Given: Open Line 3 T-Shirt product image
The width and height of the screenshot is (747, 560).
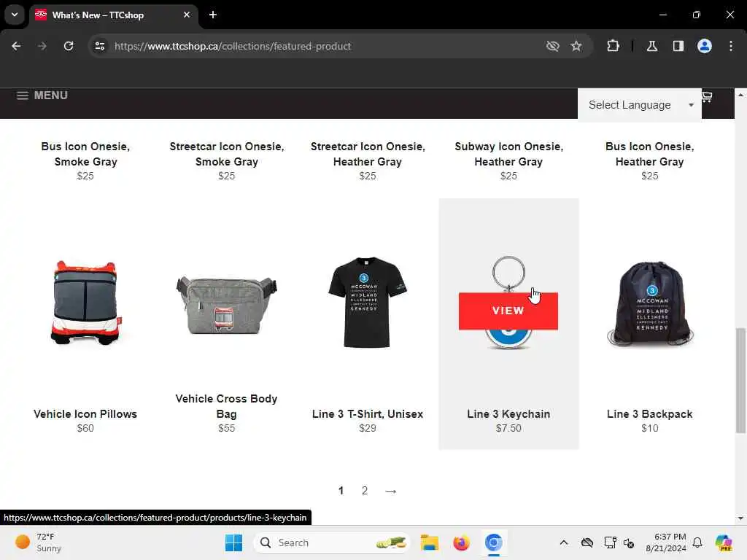Looking at the screenshot, I should pos(367,303).
